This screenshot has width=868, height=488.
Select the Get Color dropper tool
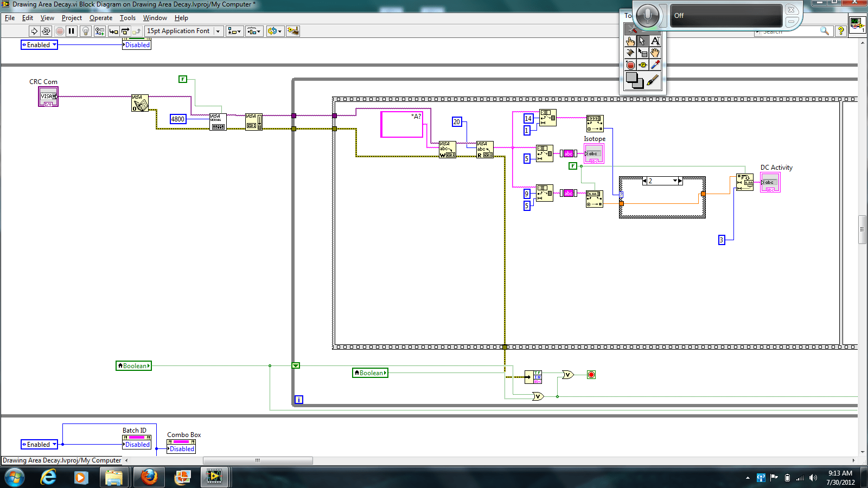(655, 65)
